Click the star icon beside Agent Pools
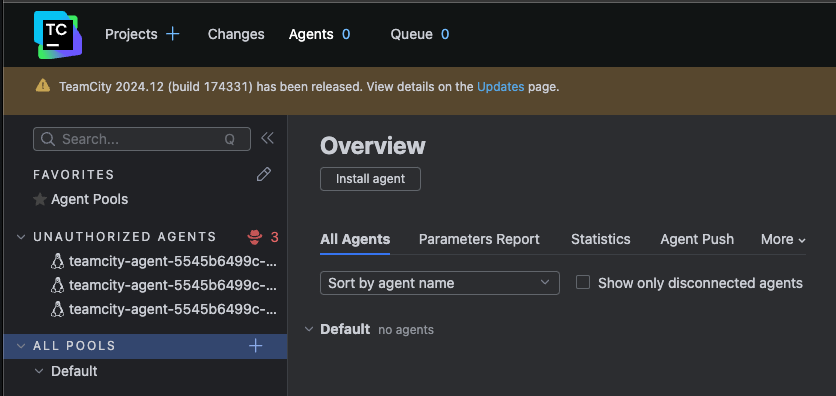The height and width of the screenshot is (396, 836). 39,199
